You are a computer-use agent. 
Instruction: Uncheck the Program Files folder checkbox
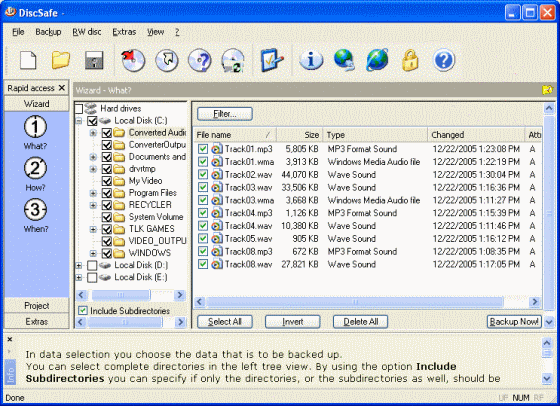(106, 193)
